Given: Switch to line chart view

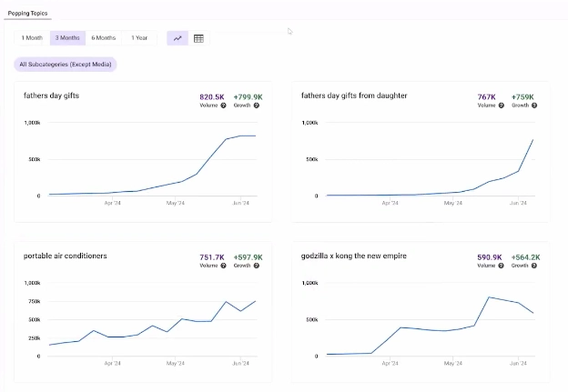Looking at the screenshot, I should point(177,38).
